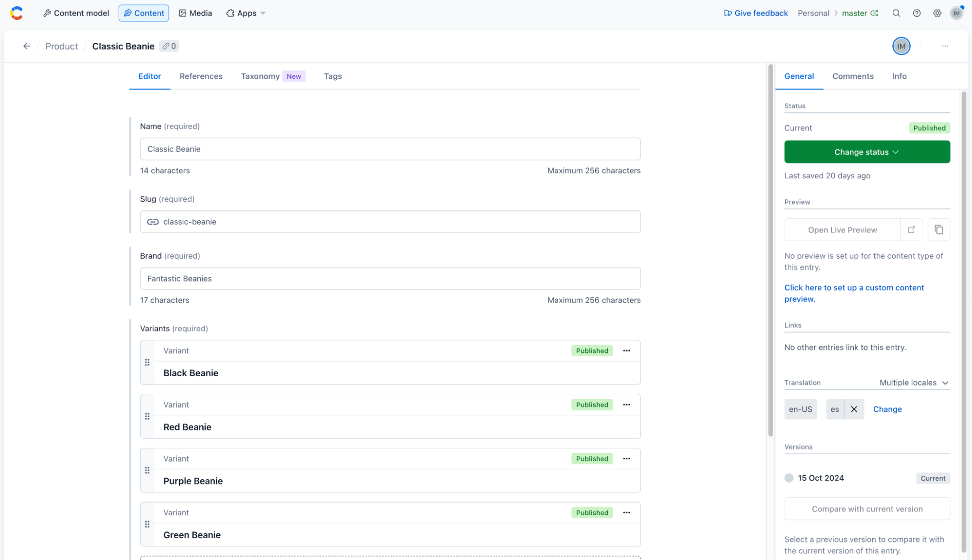
Task: Click into the Slug input field
Action: (390, 222)
